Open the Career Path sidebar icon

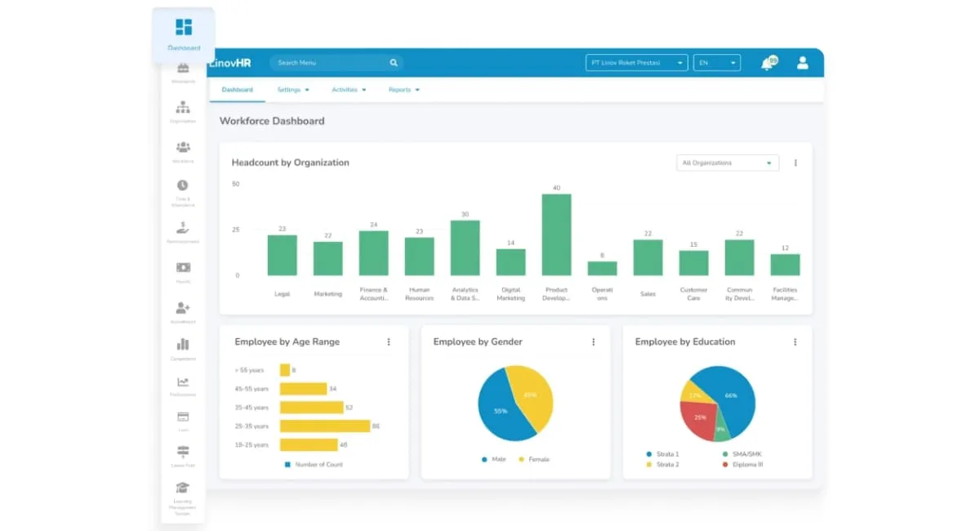pyautogui.click(x=183, y=452)
